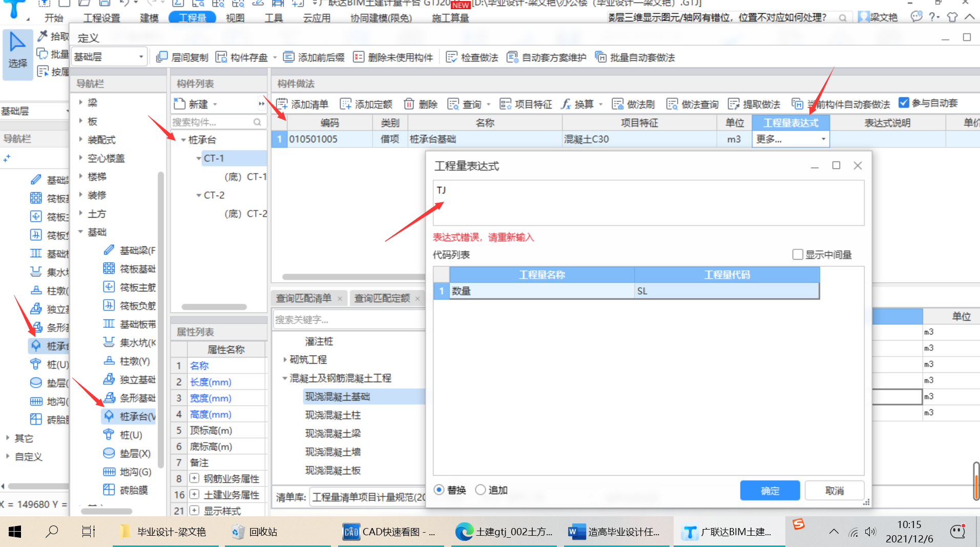Toggle 参与自动套 checkbox
Viewport: 980px width, 547px height.
(x=904, y=103)
